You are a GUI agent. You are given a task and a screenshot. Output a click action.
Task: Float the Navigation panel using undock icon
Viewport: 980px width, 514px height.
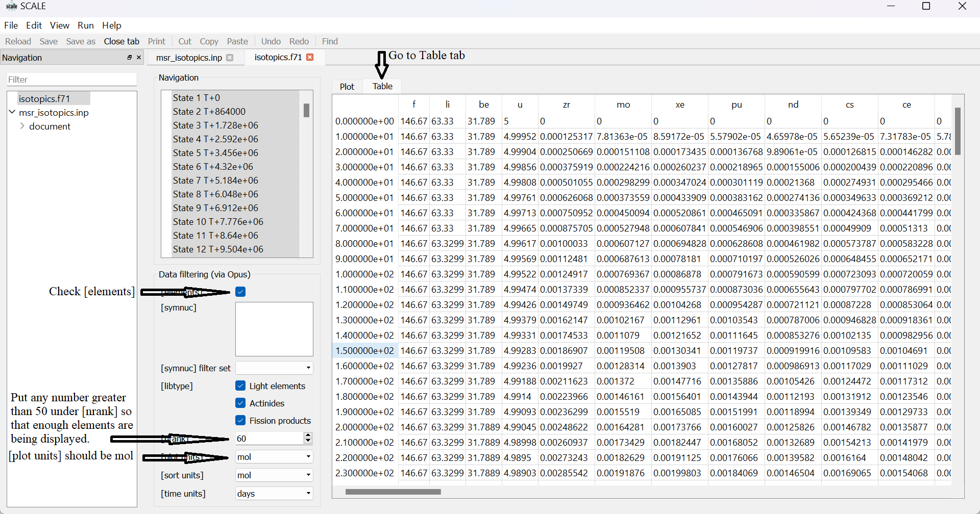130,58
